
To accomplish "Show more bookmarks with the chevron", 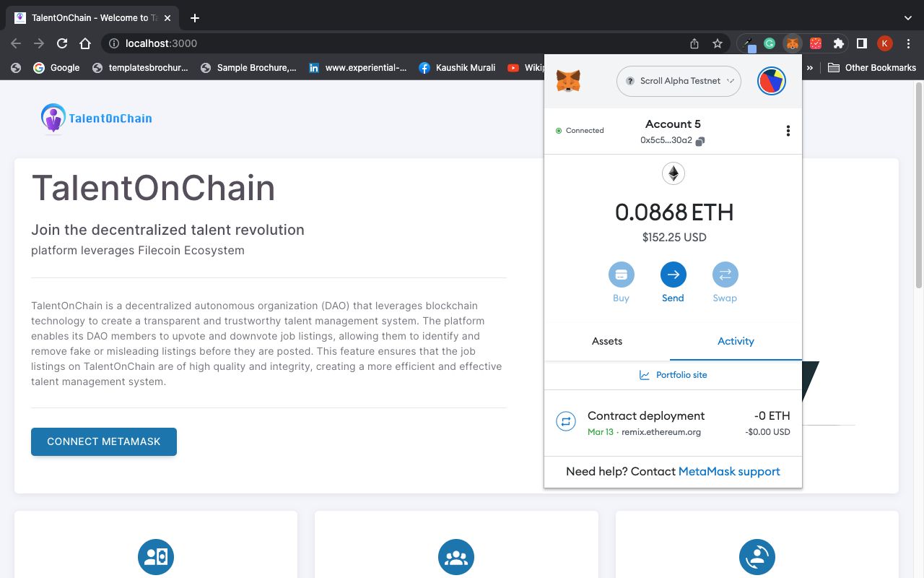I will tap(810, 67).
